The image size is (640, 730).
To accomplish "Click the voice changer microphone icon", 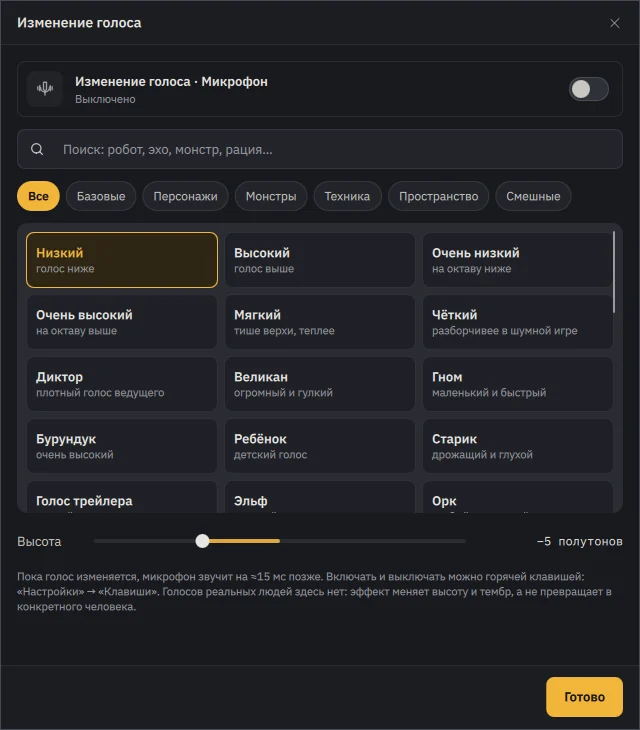I will [x=45, y=88].
